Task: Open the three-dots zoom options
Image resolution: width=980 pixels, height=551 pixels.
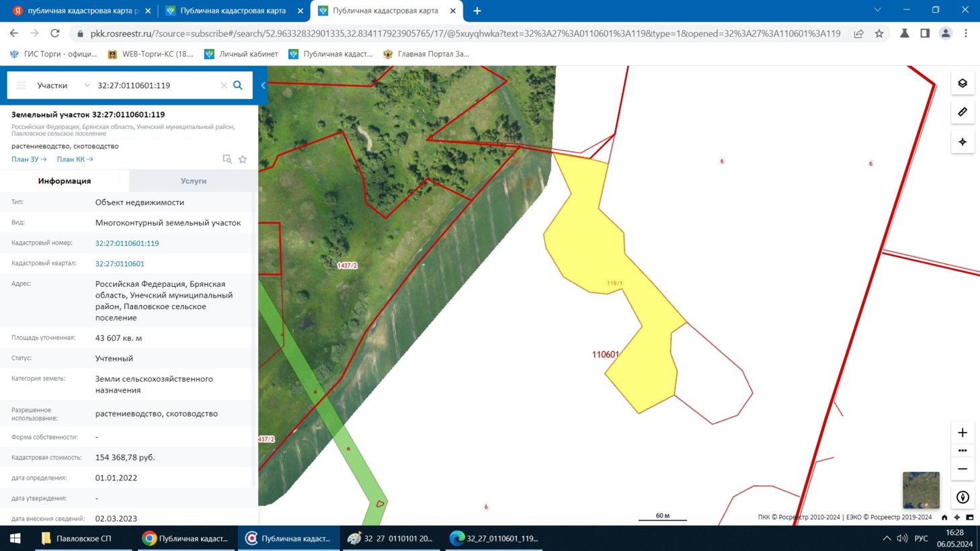Action: click(x=962, y=451)
